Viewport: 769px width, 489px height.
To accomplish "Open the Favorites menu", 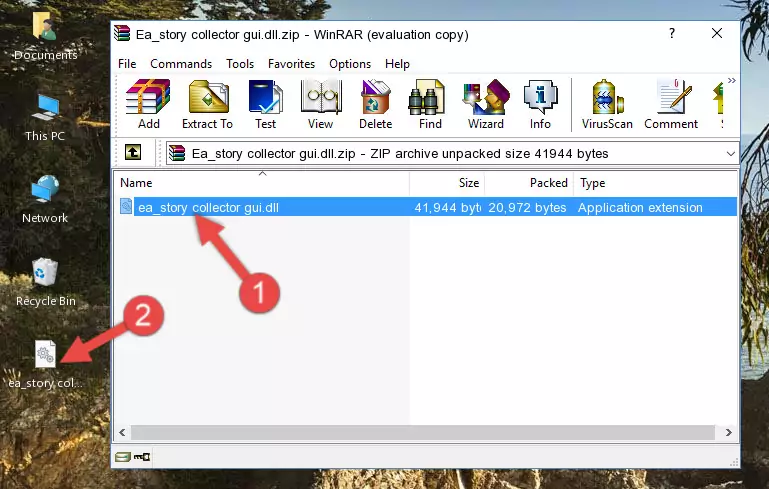I will click(291, 64).
